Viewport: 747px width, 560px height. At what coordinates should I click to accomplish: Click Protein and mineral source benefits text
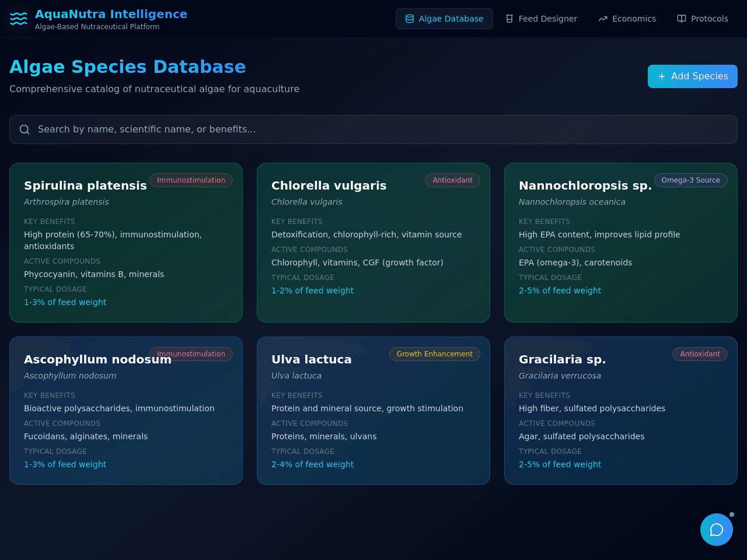(x=367, y=408)
